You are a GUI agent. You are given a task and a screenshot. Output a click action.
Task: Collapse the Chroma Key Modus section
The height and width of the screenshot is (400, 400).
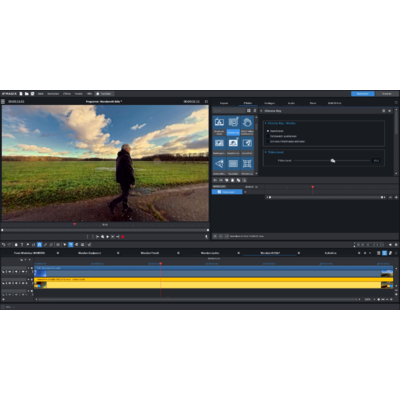[266, 123]
